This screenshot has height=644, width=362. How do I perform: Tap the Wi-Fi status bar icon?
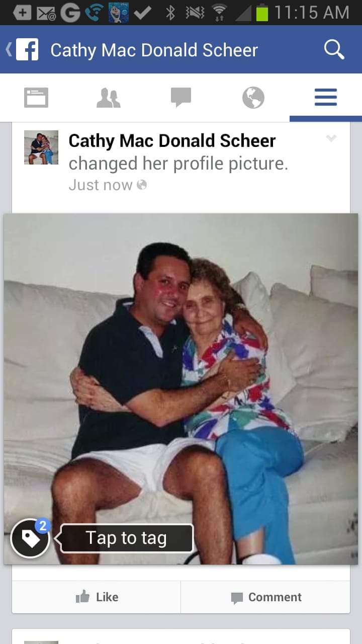coord(218,13)
